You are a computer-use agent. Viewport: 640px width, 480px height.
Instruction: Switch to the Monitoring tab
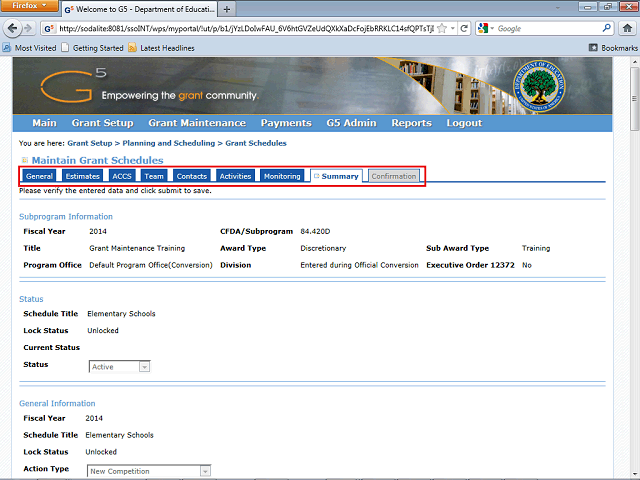[x=282, y=176]
